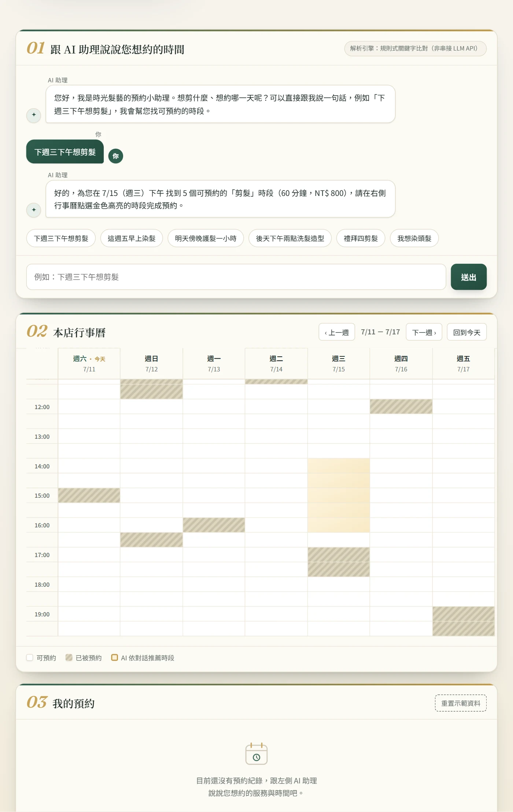This screenshot has width=513, height=812.
Task: Go to previous week with 上一週
Action: coord(336,332)
